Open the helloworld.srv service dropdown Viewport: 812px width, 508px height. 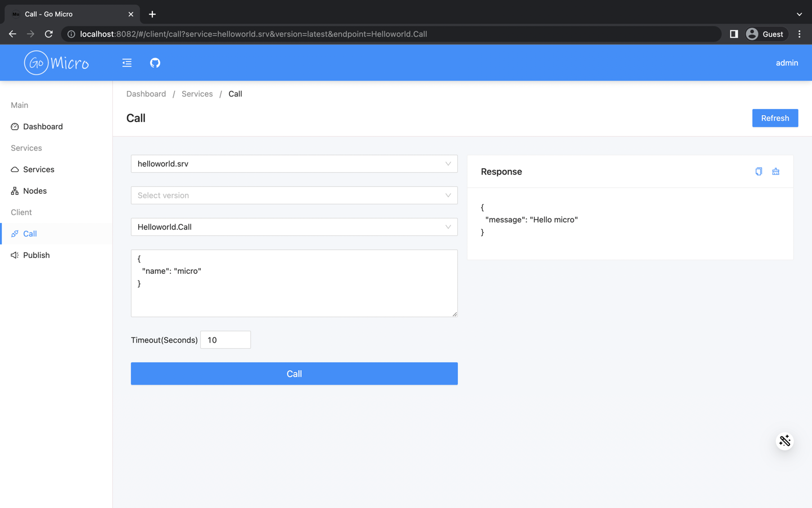[x=294, y=164]
